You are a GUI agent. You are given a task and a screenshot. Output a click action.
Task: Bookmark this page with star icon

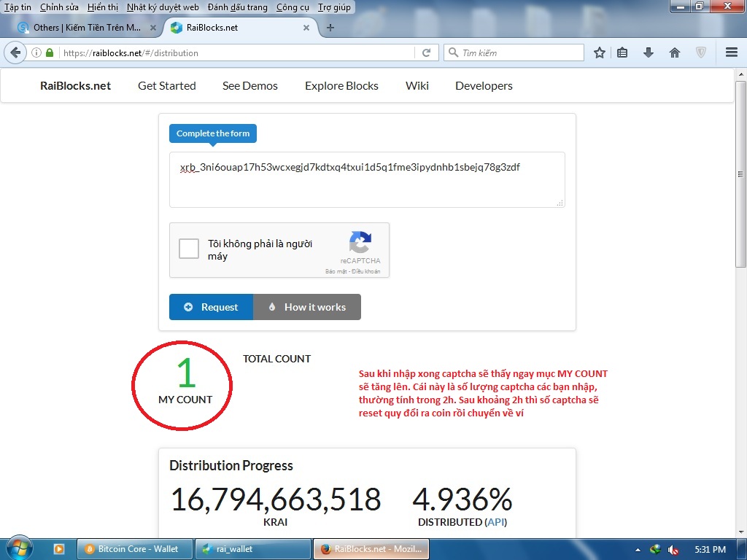click(x=600, y=52)
